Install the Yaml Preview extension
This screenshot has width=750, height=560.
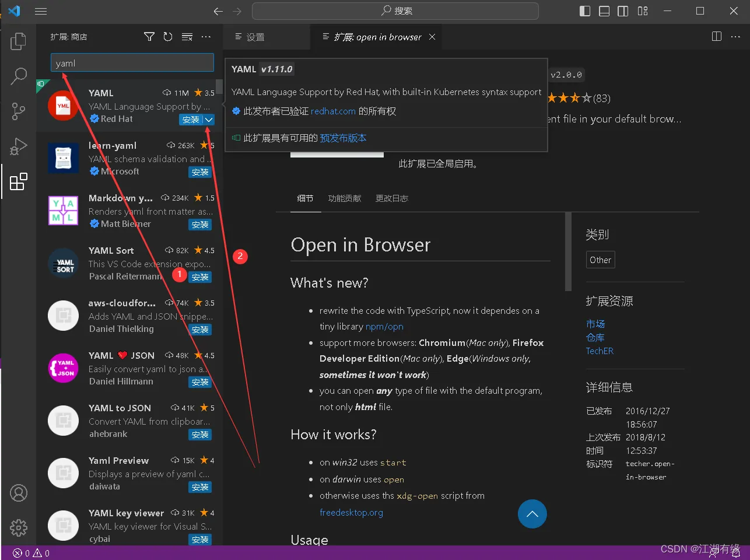tap(200, 487)
